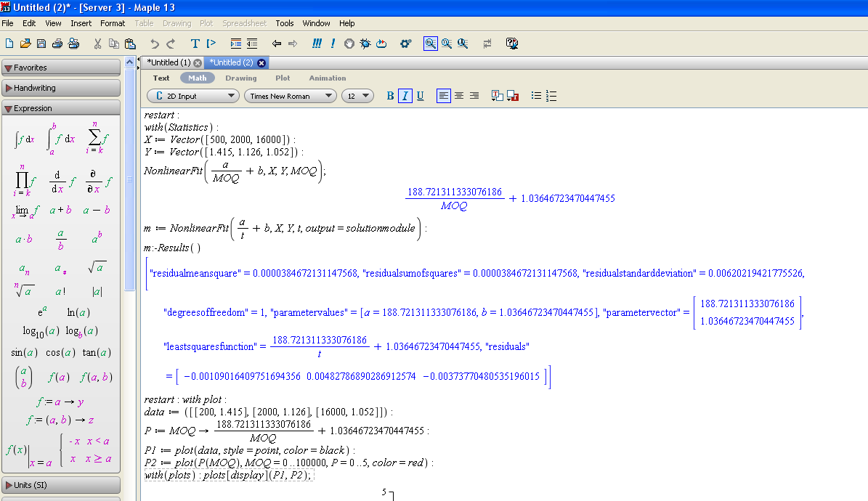Align text left
The height and width of the screenshot is (501, 868).
click(443, 96)
